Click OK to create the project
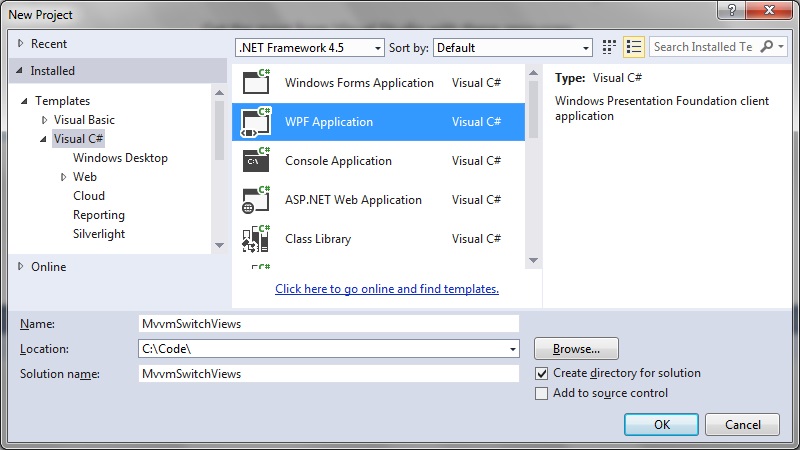800x450 pixels. pyautogui.click(x=661, y=424)
